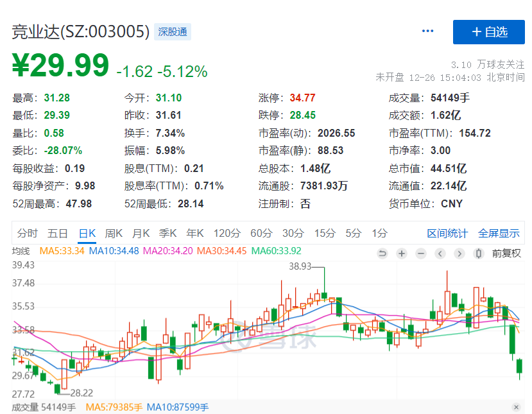Screen dimensions: 532x414
Task: Click the MA60:33.92 moving average label
Action: (276, 251)
